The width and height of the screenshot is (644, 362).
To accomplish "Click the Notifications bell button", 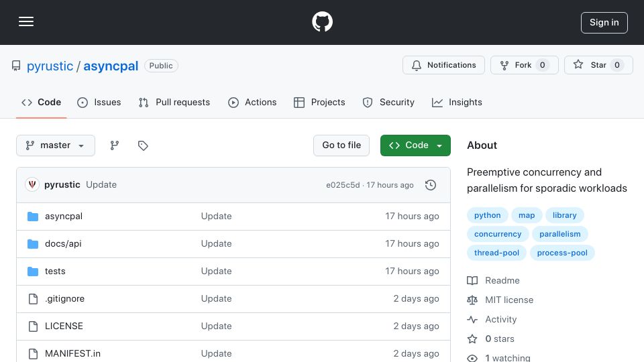I will (443, 65).
